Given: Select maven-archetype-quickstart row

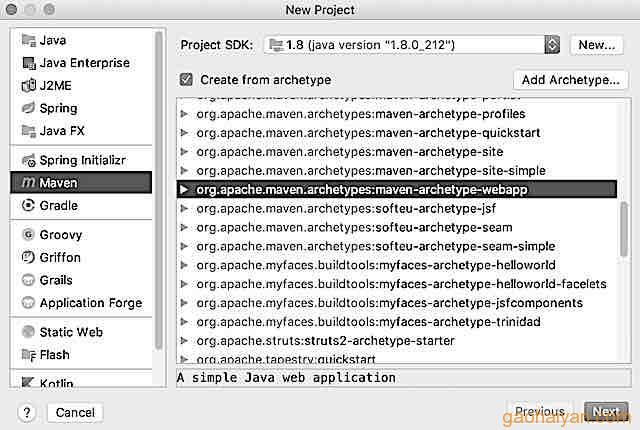Looking at the screenshot, I should click(397, 133).
